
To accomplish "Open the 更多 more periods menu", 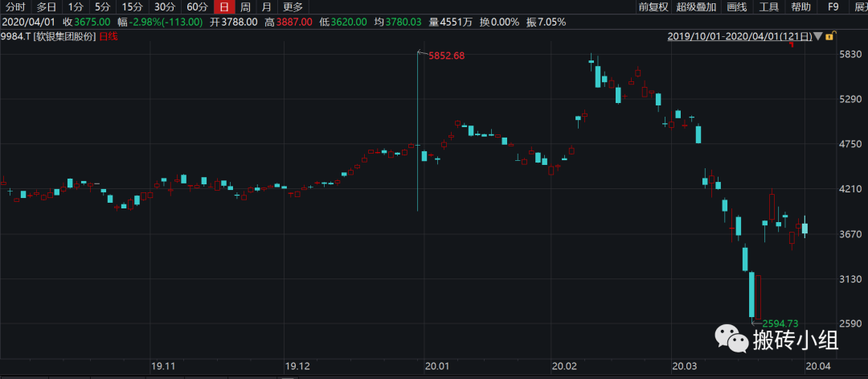I will point(293,7).
